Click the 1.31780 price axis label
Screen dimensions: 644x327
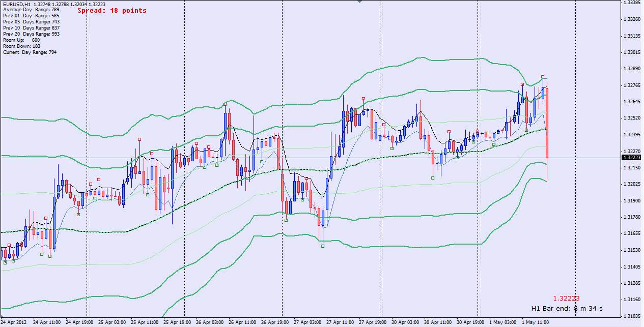pos(632,217)
